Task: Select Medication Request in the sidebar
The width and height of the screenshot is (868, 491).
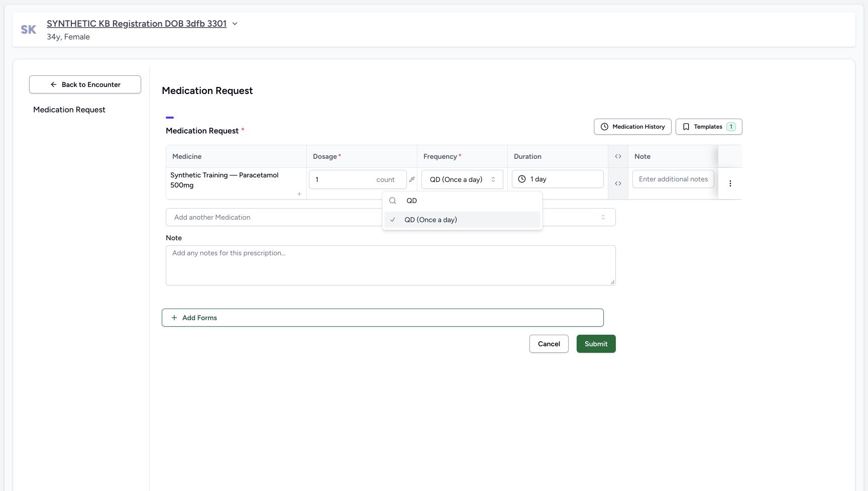Action: 69,110
